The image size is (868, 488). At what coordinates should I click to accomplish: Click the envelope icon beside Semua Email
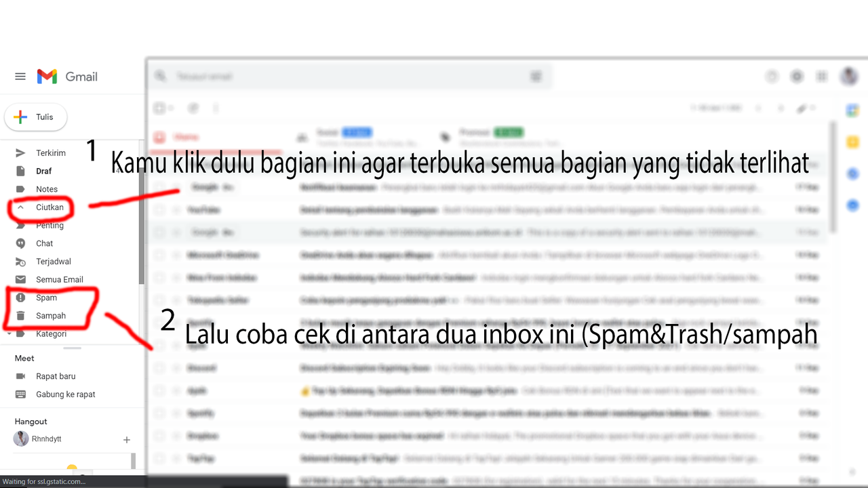click(x=20, y=279)
